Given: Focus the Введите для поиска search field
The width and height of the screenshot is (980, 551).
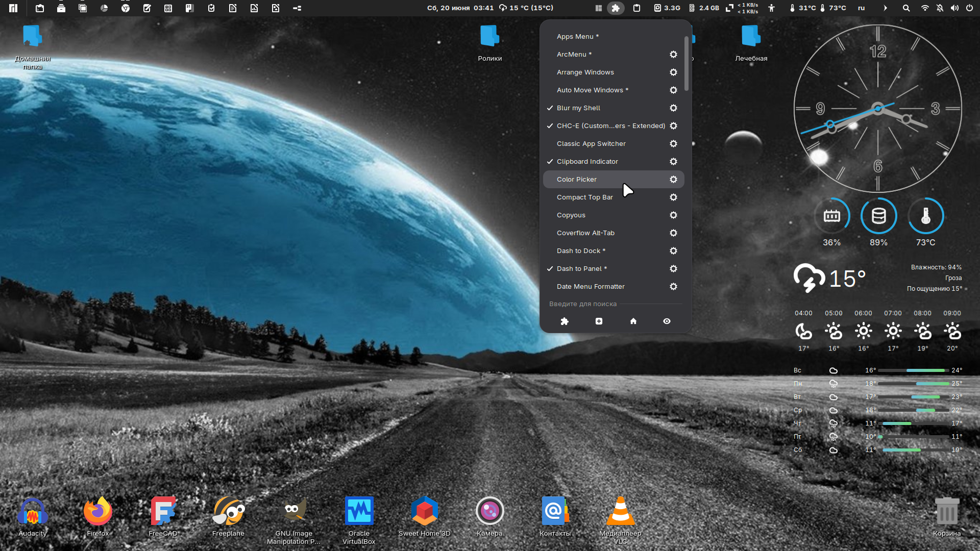Looking at the screenshot, I should point(616,304).
